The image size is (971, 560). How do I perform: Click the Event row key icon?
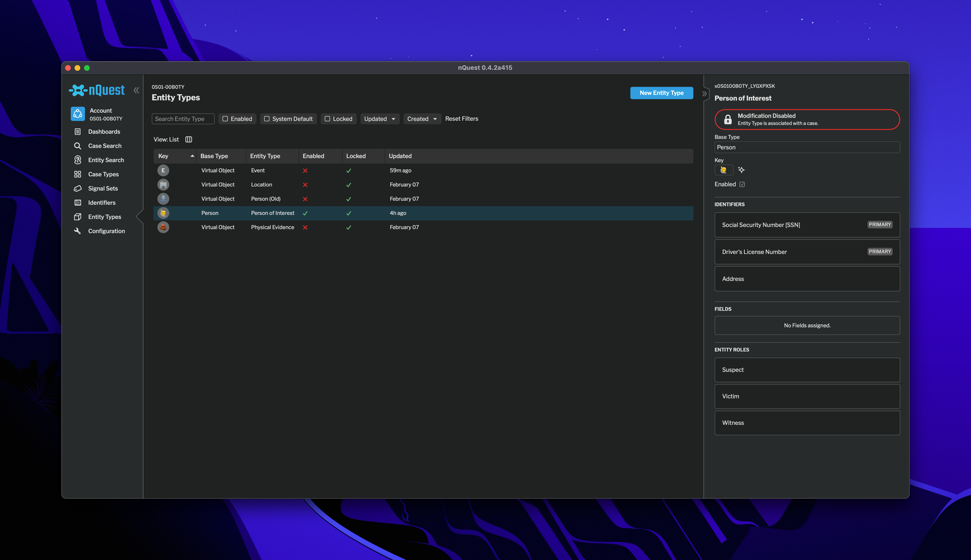pos(163,170)
